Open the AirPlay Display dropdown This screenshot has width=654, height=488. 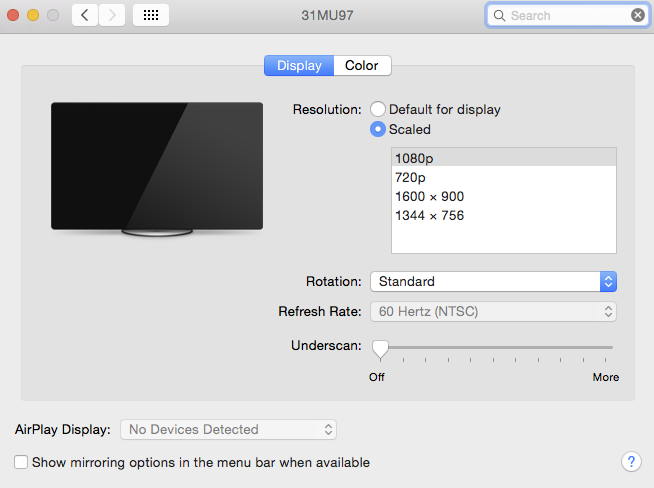(228, 429)
